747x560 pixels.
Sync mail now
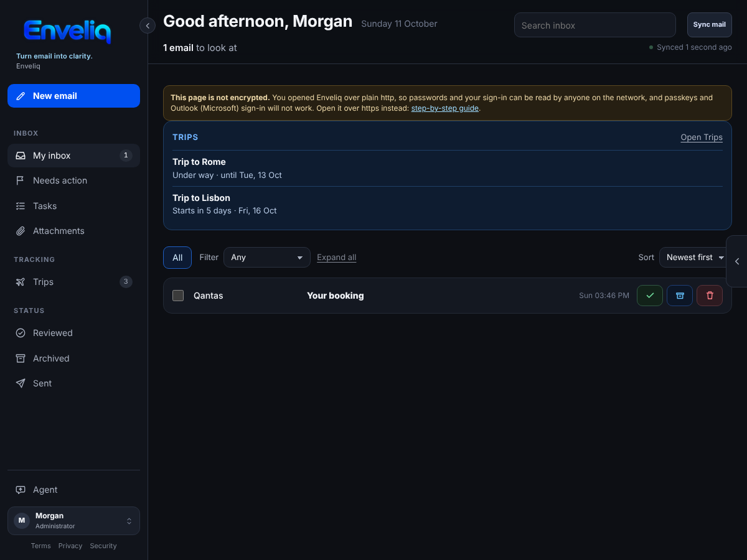(710, 25)
